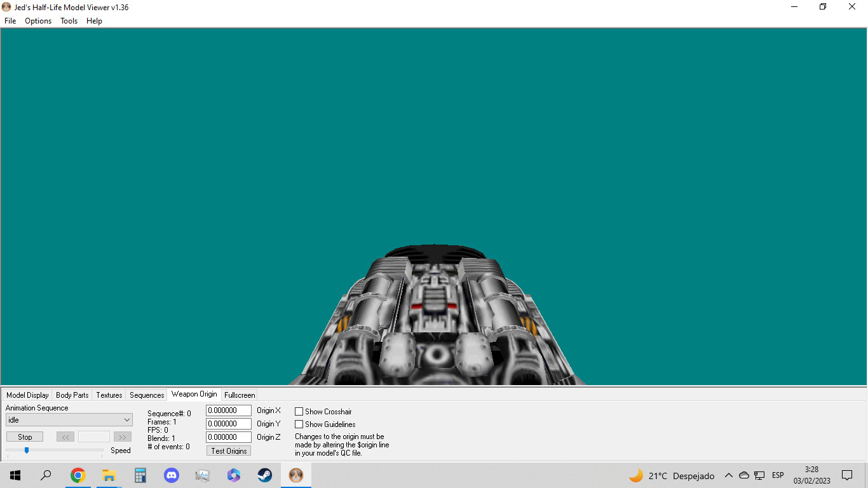Viewport: 868px width, 488px height.
Task: Select the Weapon Origin tab
Action: (x=194, y=394)
